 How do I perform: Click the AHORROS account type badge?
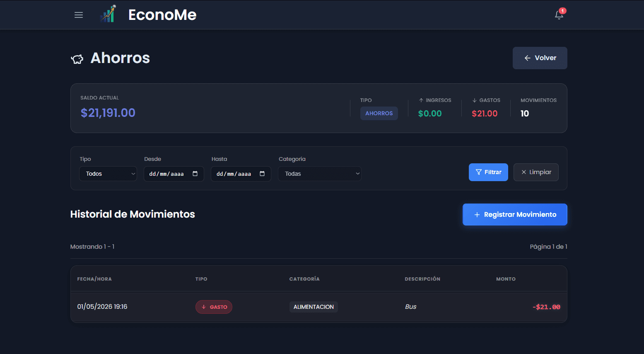coord(379,113)
